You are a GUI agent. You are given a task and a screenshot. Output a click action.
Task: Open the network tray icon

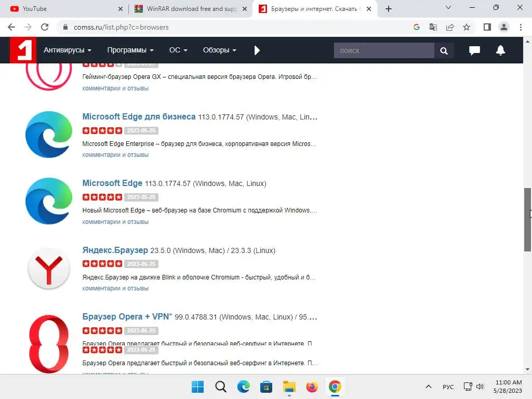click(468, 387)
